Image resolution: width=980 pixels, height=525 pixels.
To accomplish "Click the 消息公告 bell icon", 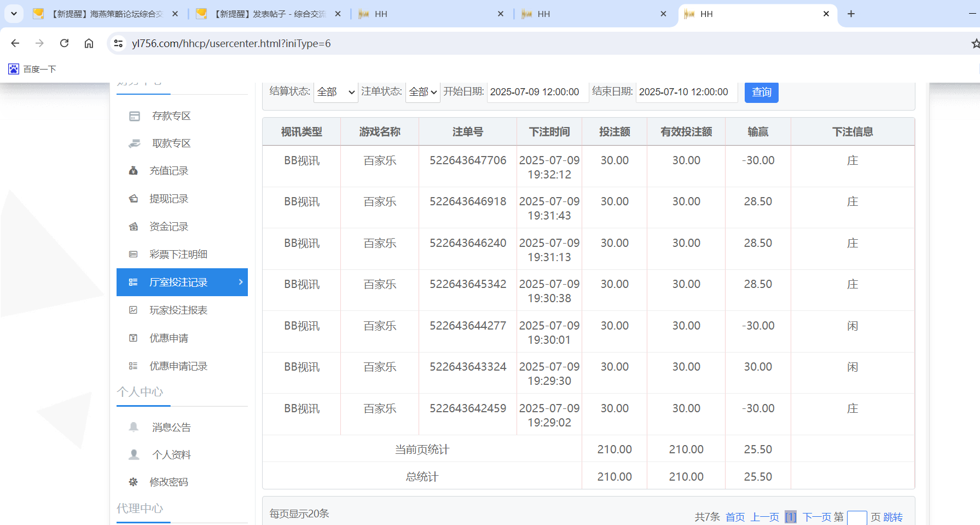I will coord(133,427).
